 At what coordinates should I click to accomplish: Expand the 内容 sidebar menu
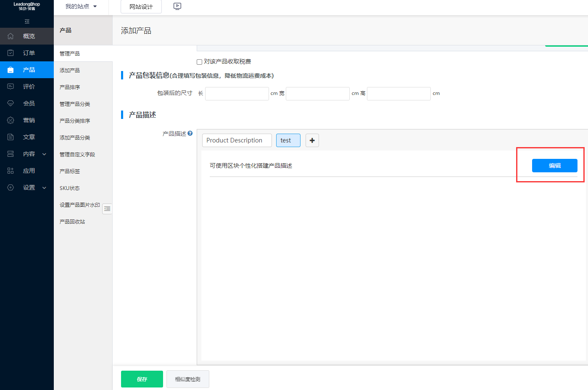[27, 154]
